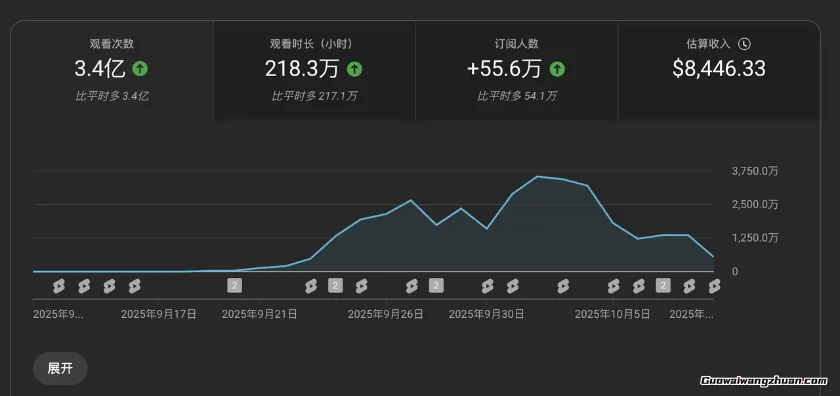This screenshot has height=396, width=840.
Task: Click the chart line's highest peak point
Action: pyautogui.click(x=538, y=176)
